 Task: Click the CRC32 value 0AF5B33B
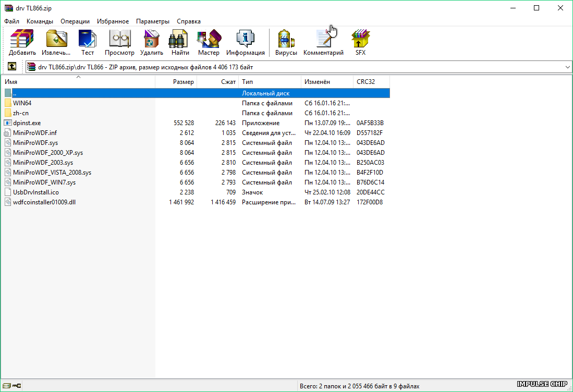(x=370, y=123)
